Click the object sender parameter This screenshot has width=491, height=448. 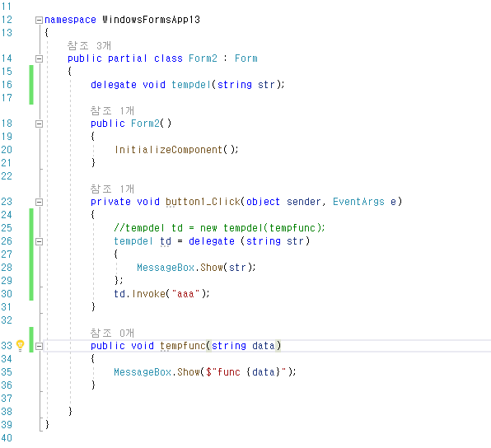[283, 202]
